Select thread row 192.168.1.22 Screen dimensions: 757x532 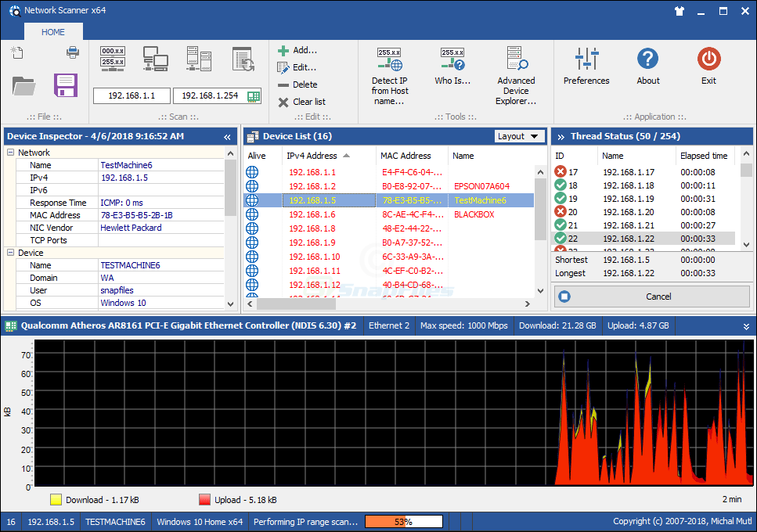[643, 239]
